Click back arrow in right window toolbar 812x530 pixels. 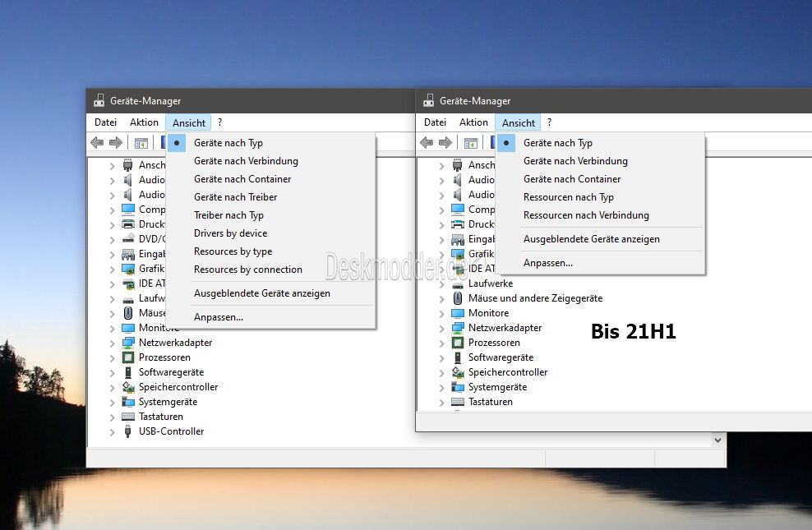[x=427, y=142]
